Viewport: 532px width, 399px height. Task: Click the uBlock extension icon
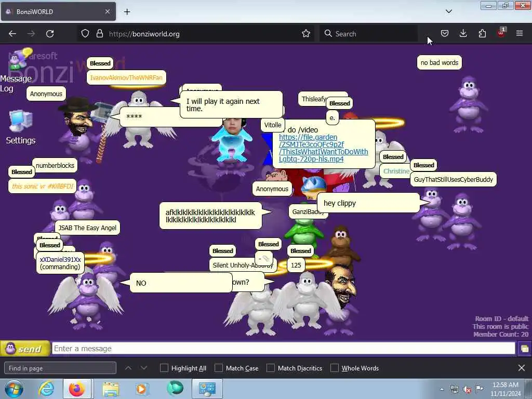(501, 33)
